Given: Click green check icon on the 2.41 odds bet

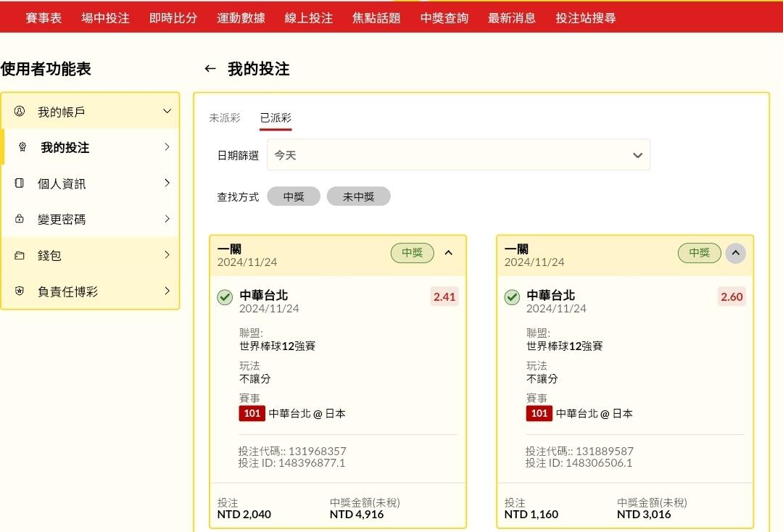Looking at the screenshot, I should 225,297.
